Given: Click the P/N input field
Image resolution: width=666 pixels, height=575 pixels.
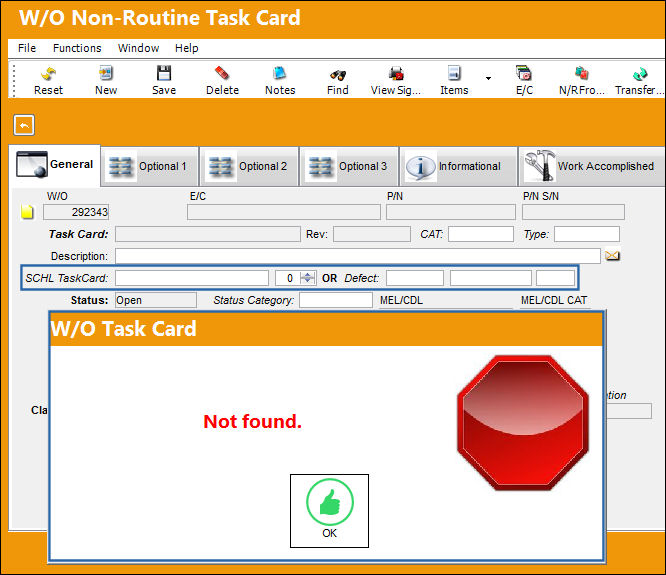Looking at the screenshot, I should pyautogui.click(x=451, y=212).
